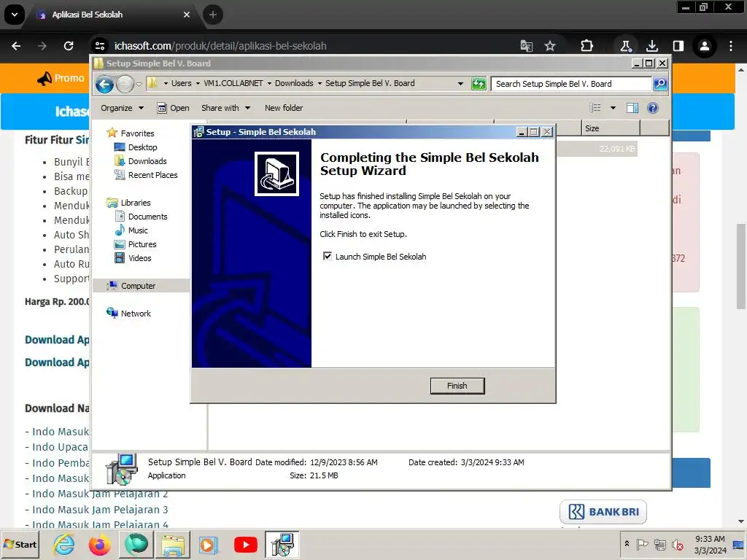This screenshot has width=747, height=560.
Task: Click Open in Explorer toolbar
Action: click(174, 108)
